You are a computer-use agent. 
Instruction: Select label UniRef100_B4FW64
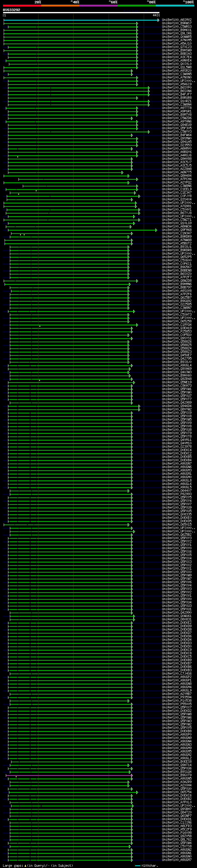(x=176, y=135)
